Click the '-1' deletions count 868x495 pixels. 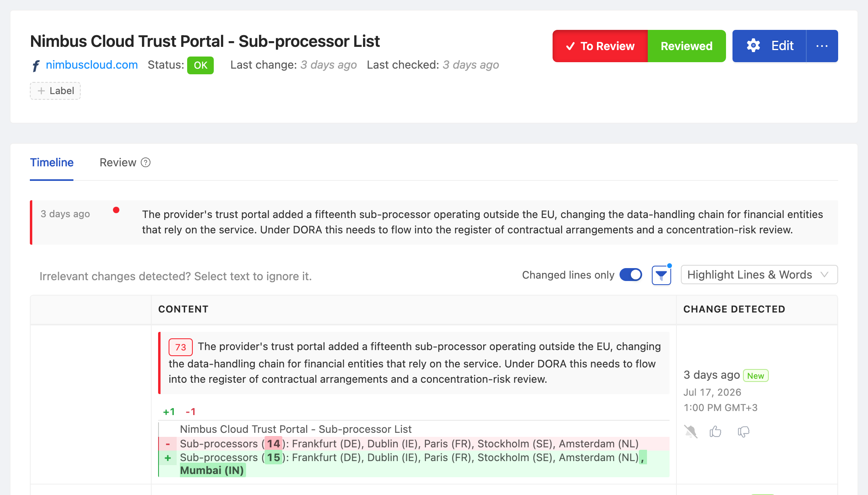pyautogui.click(x=190, y=412)
